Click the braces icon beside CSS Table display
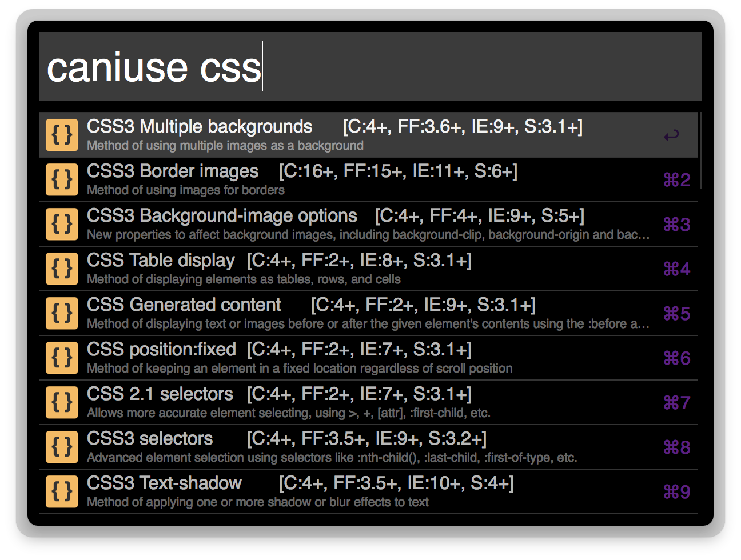This screenshot has height=560, width=741. coord(62,269)
